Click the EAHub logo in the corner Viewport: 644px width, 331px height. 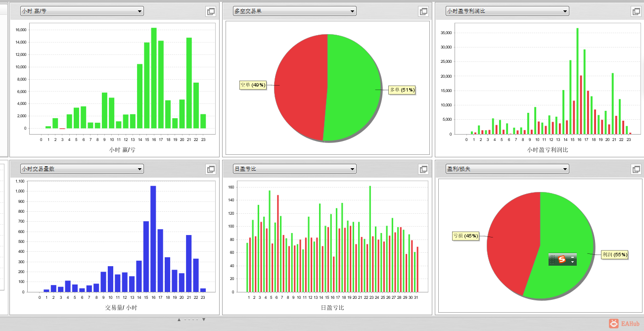625,323
